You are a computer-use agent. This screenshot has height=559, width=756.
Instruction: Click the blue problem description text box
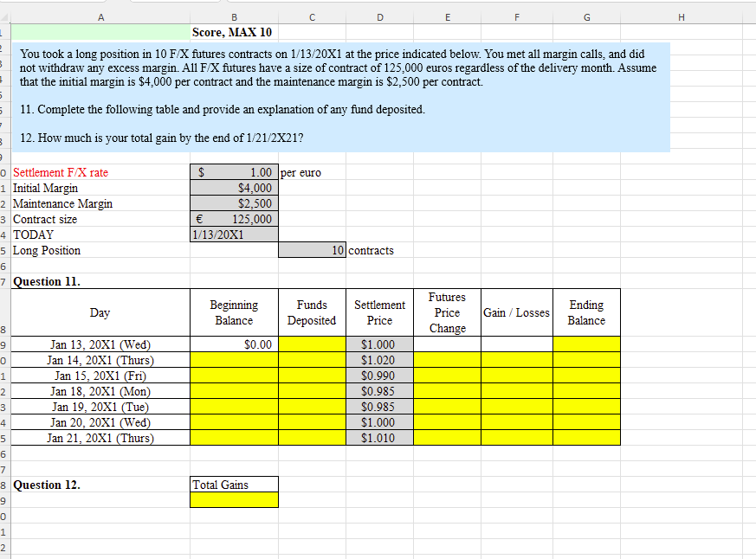[x=341, y=97]
